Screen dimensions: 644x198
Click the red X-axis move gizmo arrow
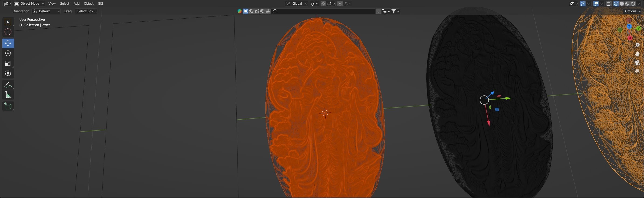click(x=488, y=123)
